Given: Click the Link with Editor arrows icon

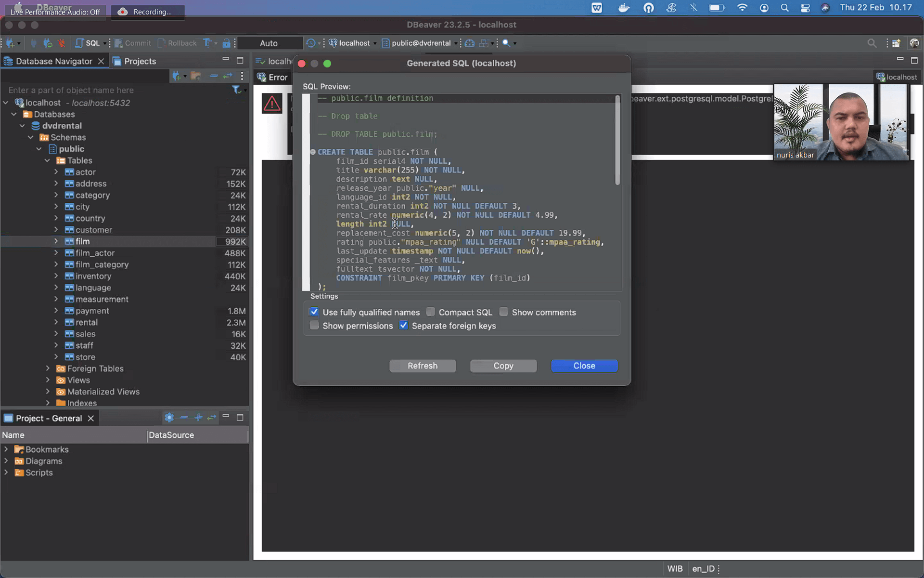Looking at the screenshot, I should coord(228,76).
